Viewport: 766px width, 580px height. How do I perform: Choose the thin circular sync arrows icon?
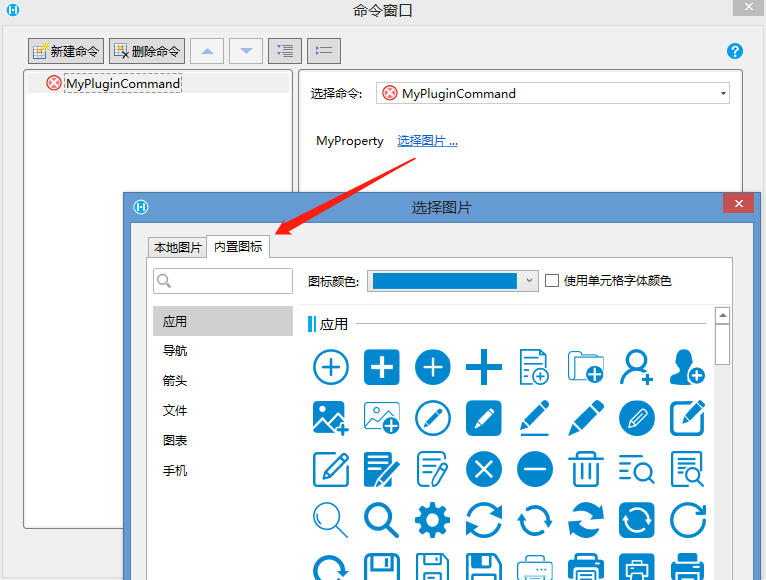point(535,521)
